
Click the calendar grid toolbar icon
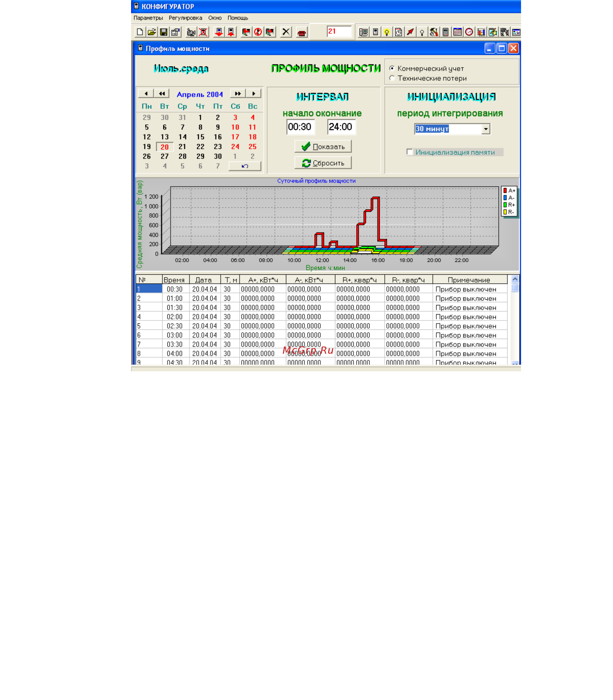457,32
